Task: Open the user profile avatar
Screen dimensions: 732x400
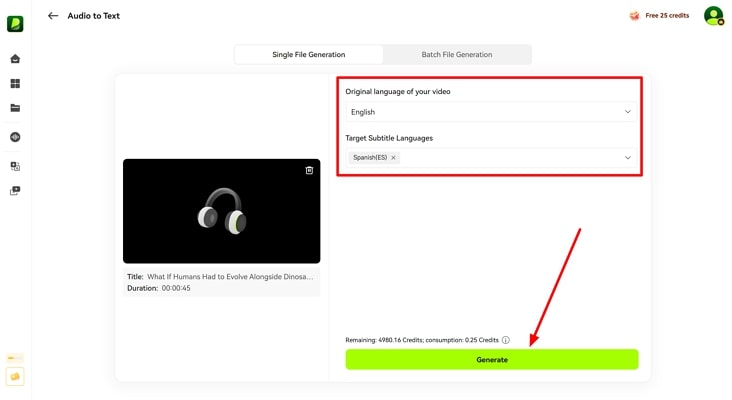Action: pos(713,16)
